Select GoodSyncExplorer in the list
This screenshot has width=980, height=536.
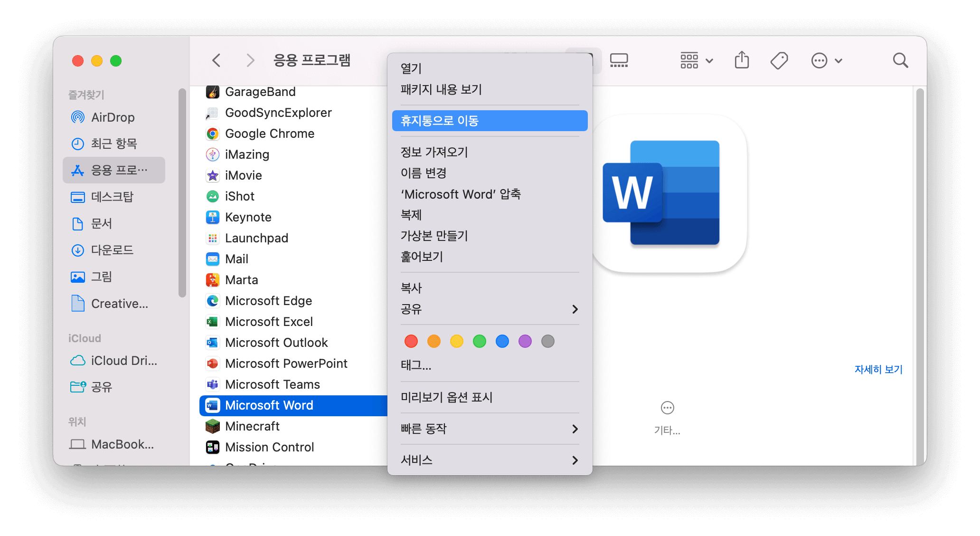point(293,113)
